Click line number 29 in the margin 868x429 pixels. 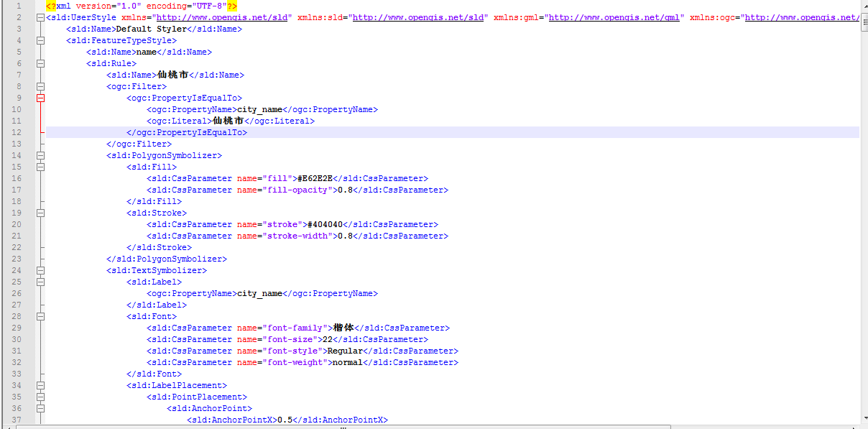tap(17, 328)
